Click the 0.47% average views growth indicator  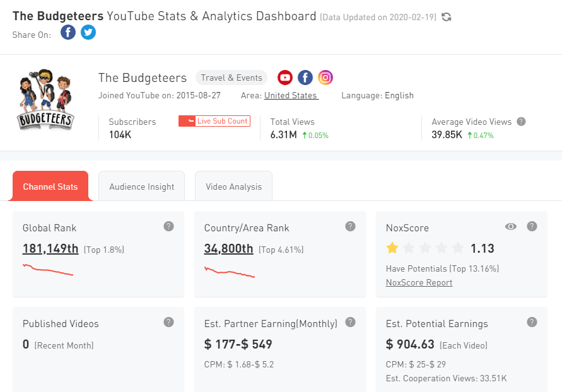[x=481, y=135]
